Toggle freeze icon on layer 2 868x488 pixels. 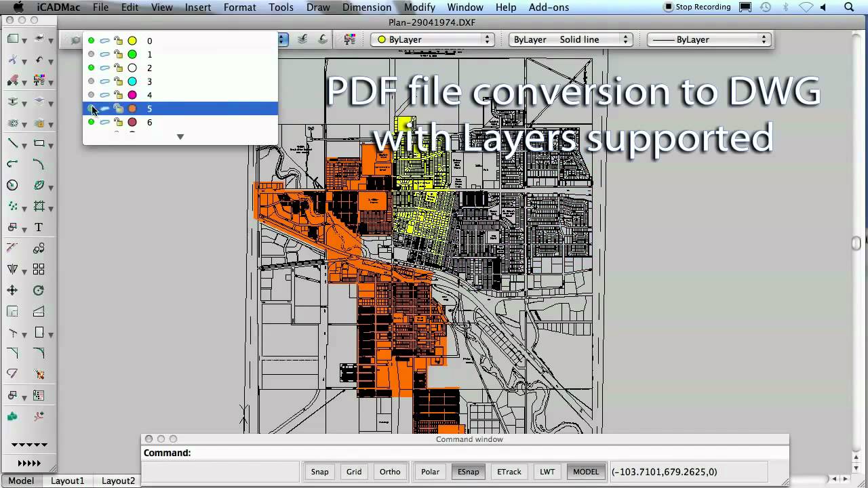click(104, 68)
